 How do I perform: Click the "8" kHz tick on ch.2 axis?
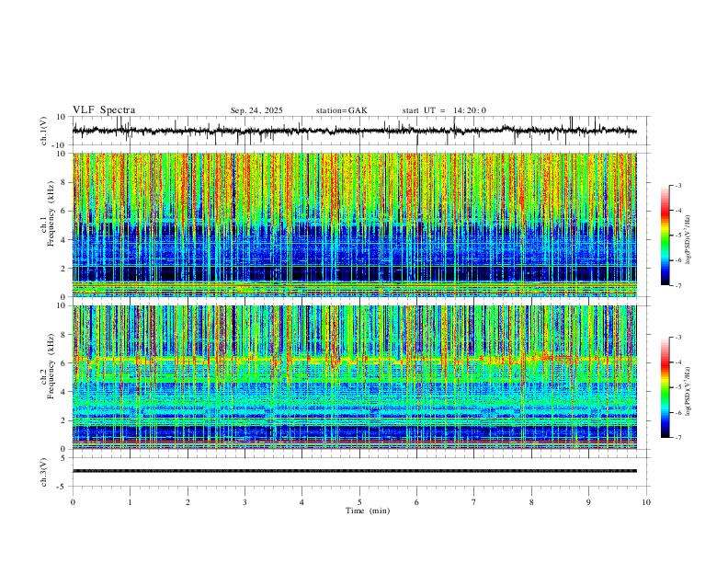[64, 334]
